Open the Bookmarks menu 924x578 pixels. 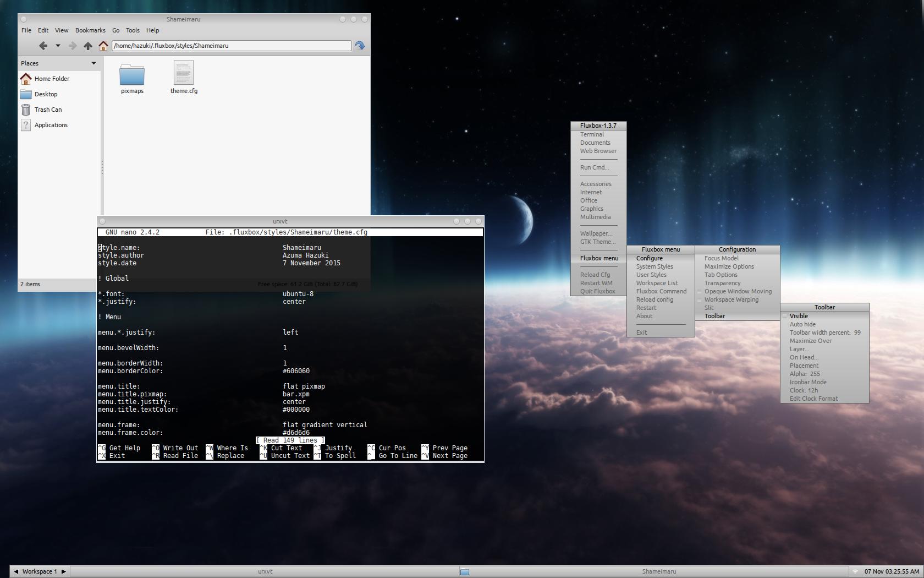click(x=90, y=30)
